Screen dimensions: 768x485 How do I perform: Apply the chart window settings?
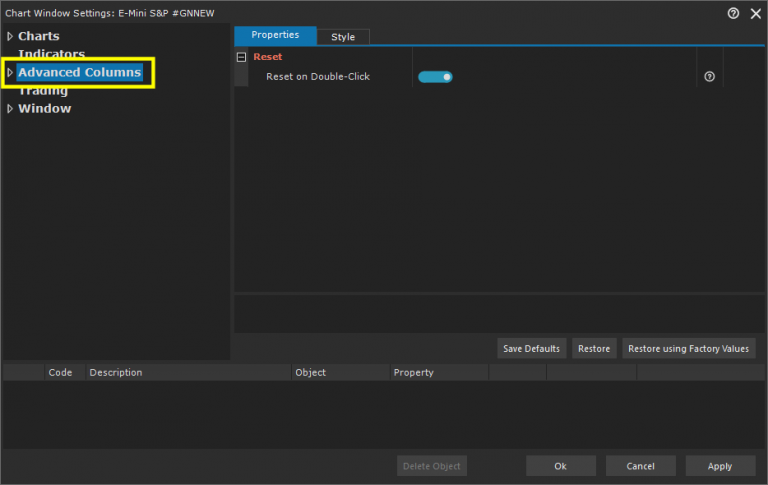[720, 466]
